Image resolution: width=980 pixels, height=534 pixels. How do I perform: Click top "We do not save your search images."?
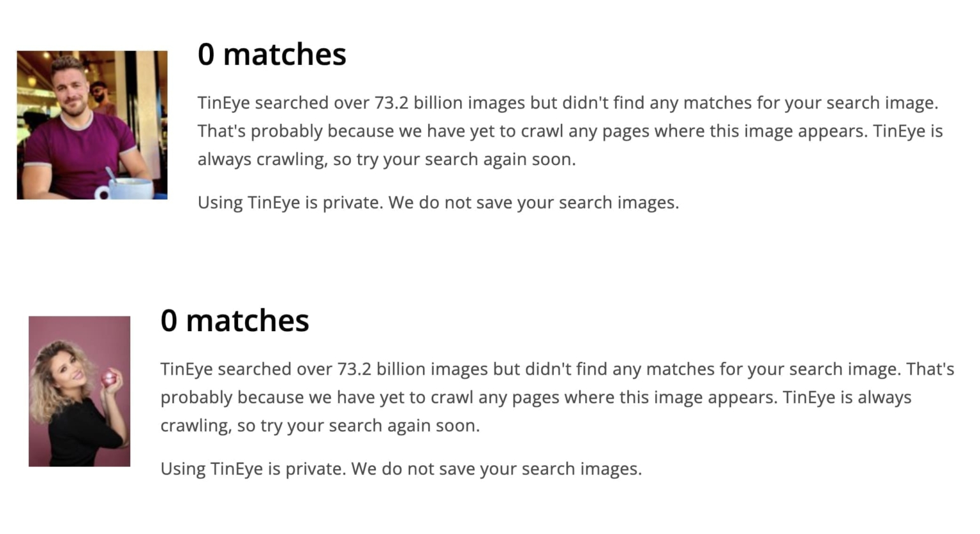click(533, 203)
